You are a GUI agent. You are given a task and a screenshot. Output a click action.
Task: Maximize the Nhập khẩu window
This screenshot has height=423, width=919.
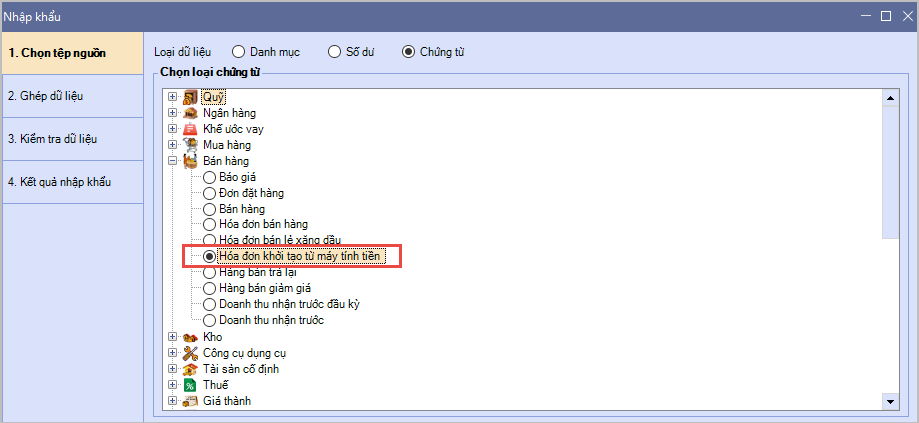pos(885,15)
